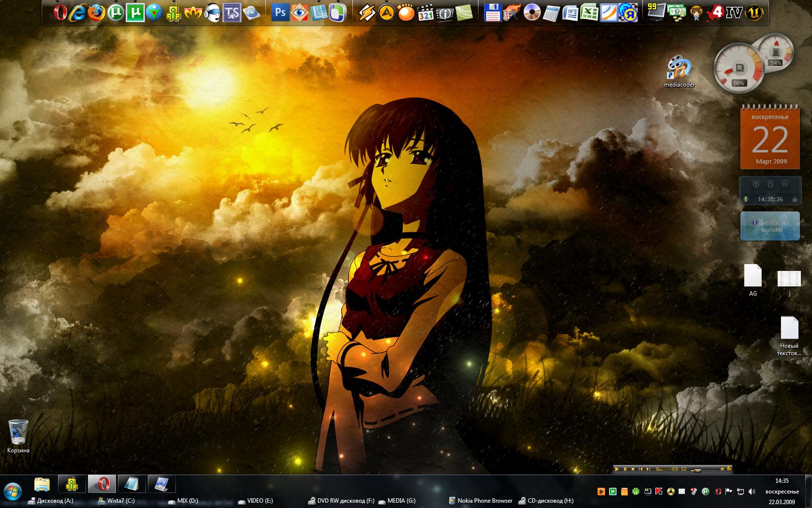Open Fraps 99 monitor dock icon
Viewport: 812px width, 508px height.
[x=656, y=12]
